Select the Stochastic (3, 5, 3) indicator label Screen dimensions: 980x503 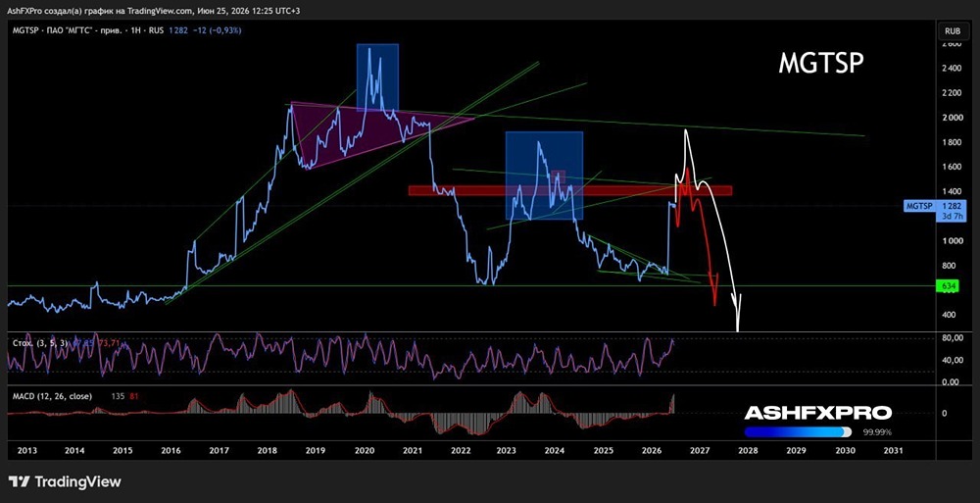point(39,343)
